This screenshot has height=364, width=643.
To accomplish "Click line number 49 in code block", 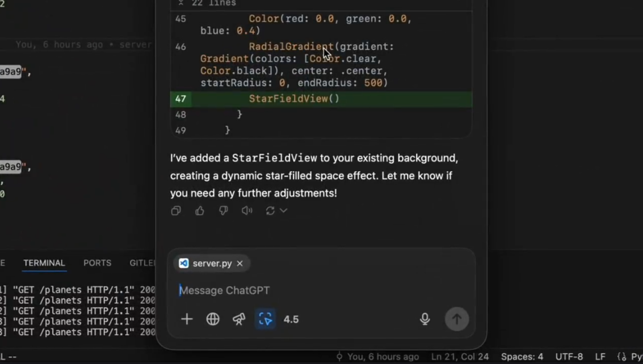I will 180,131.
